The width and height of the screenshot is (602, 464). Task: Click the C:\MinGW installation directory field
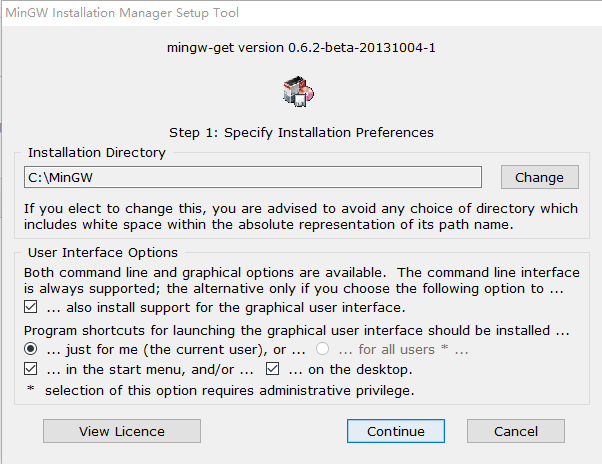coord(252,177)
